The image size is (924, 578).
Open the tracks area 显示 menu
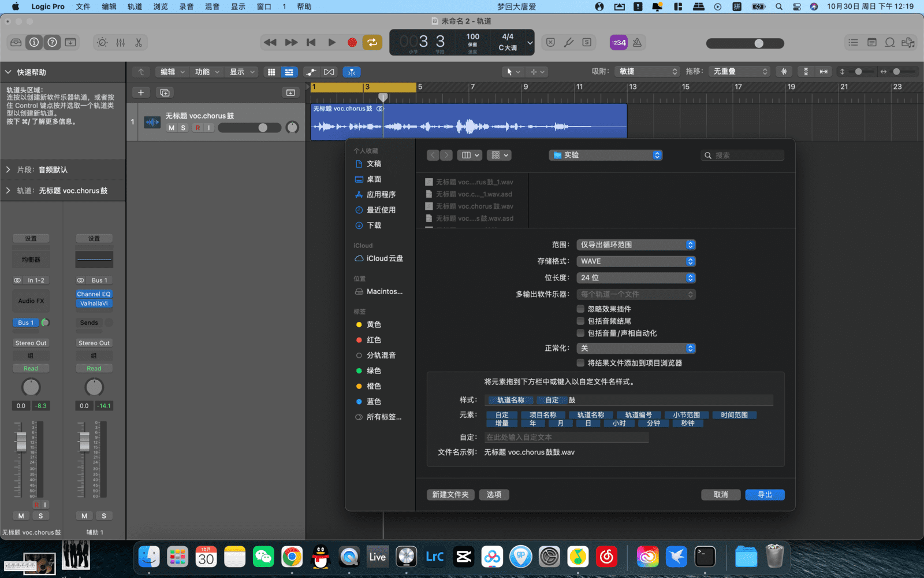pyautogui.click(x=241, y=72)
